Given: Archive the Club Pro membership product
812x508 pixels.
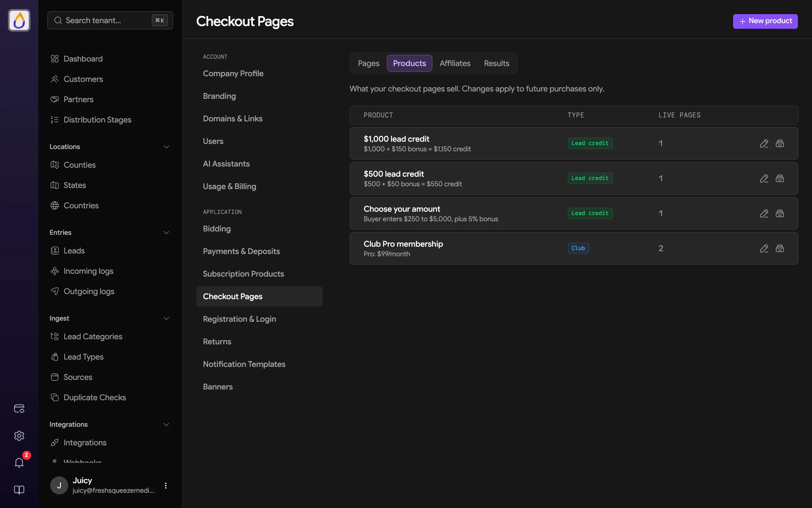Looking at the screenshot, I should [x=780, y=248].
